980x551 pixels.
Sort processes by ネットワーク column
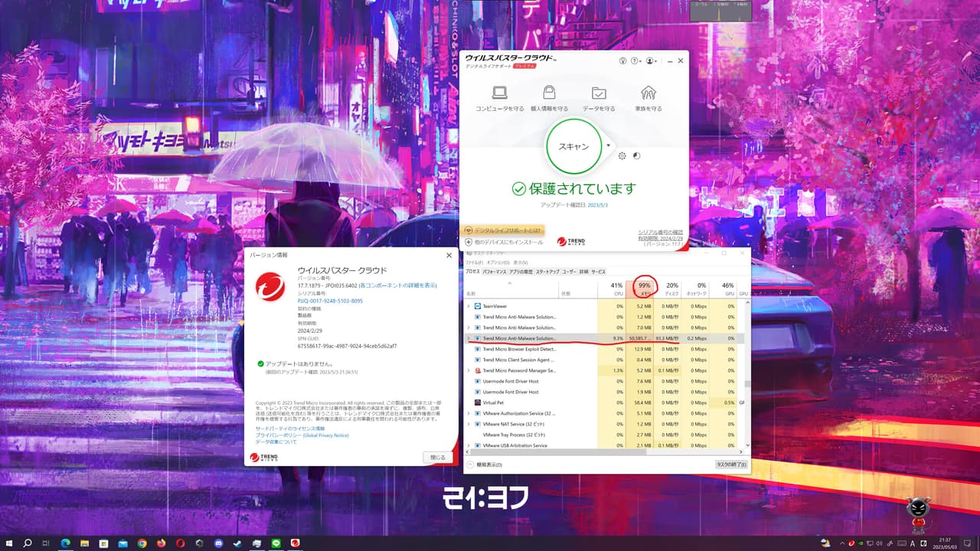click(x=696, y=289)
